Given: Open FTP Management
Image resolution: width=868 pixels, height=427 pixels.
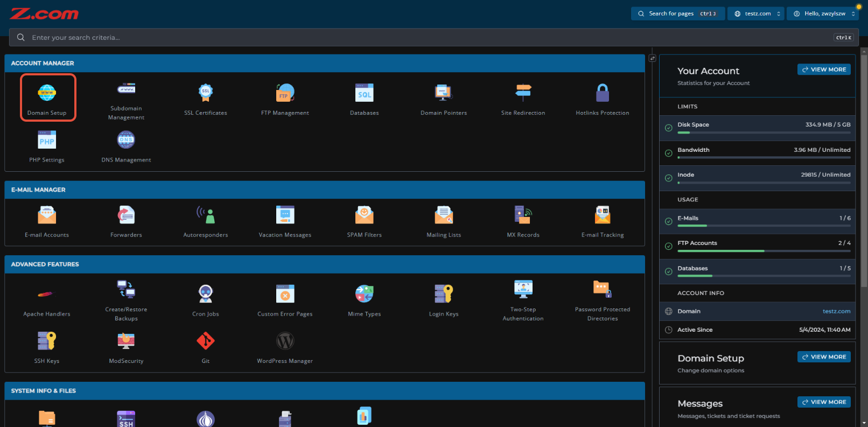Looking at the screenshot, I should (x=285, y=100).
